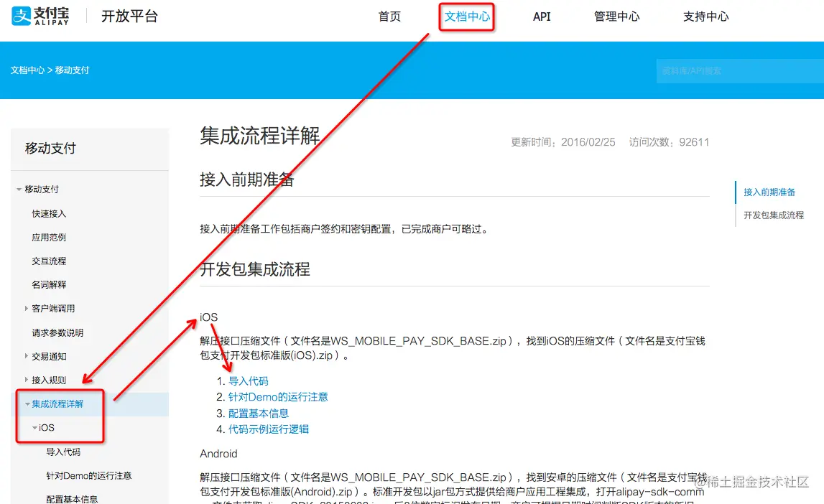Viewport: 824px width, 504px height.
Task: Click the 移动支付 breadcrumb link
Action: click(x=72, y=70)
